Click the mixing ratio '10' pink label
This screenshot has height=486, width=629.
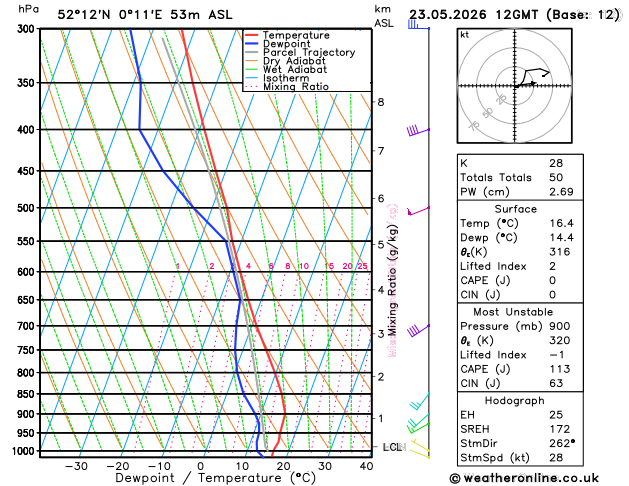304,266
